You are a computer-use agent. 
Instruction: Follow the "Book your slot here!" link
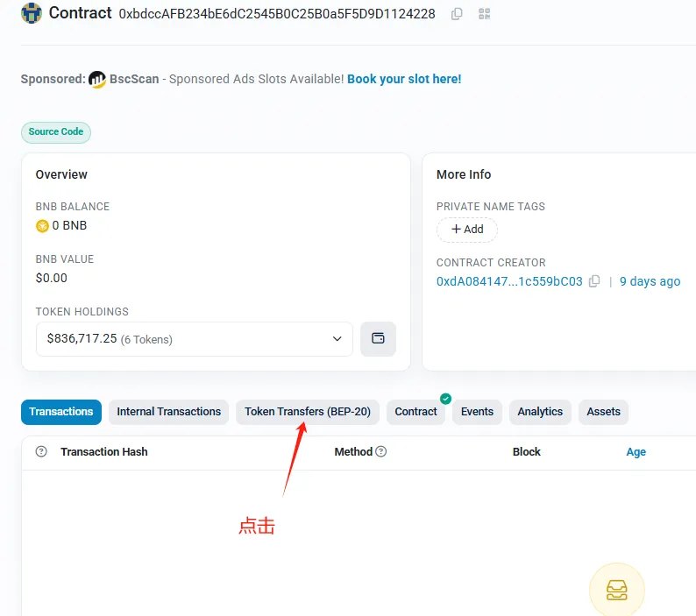click(x=404, y=79)
